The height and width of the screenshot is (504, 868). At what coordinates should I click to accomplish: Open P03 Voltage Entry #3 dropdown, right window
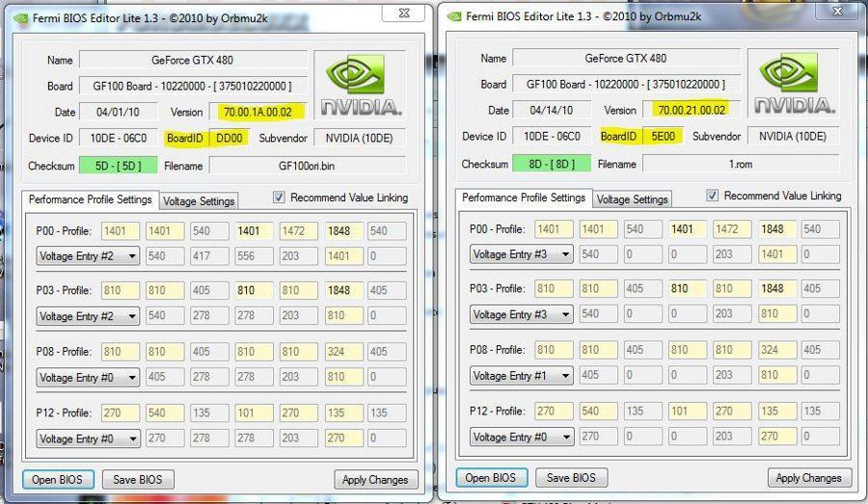click(522, 314)
